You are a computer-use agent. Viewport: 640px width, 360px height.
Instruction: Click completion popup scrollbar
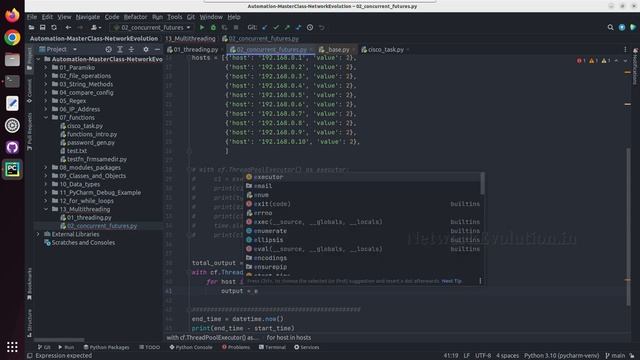click(482, 184)
